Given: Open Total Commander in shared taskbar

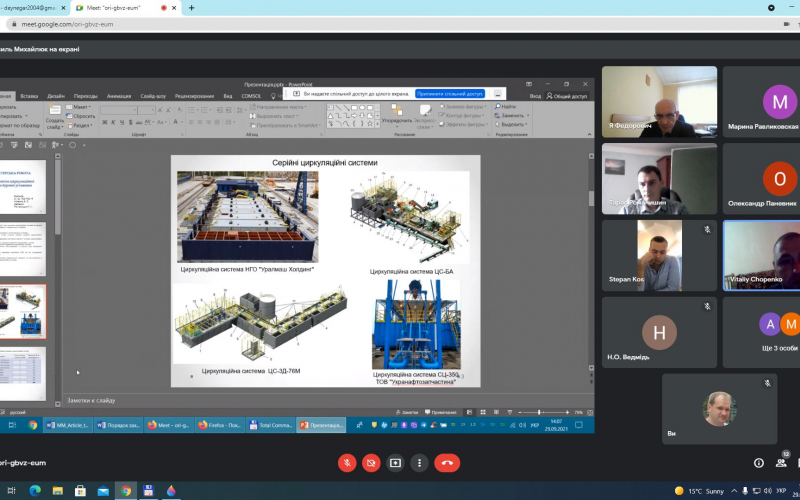Looking at the screenshot, I should 270,425.
